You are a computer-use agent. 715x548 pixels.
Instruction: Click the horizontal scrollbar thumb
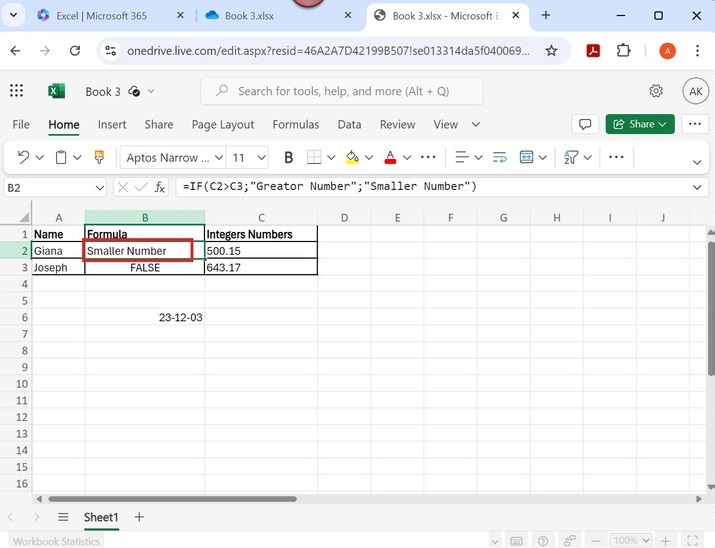(x=172, y=499)
